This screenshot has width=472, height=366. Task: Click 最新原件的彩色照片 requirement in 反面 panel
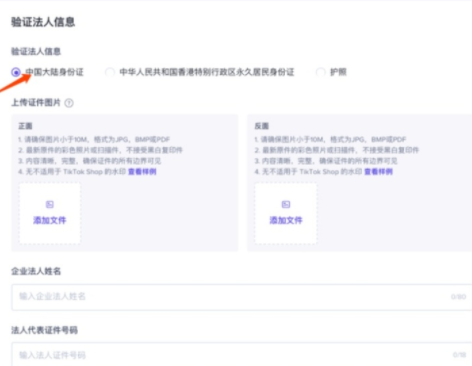click(x=337, y=150)
